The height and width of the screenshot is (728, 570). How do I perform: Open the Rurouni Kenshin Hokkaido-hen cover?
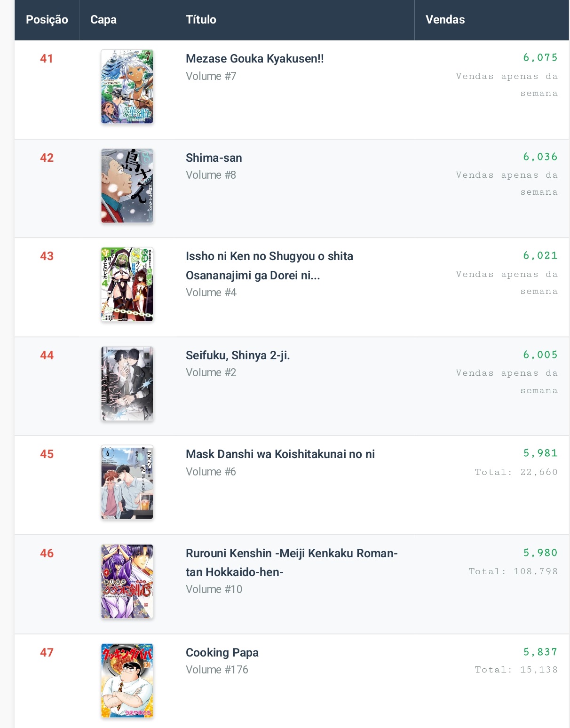click(x=127, y=582)
